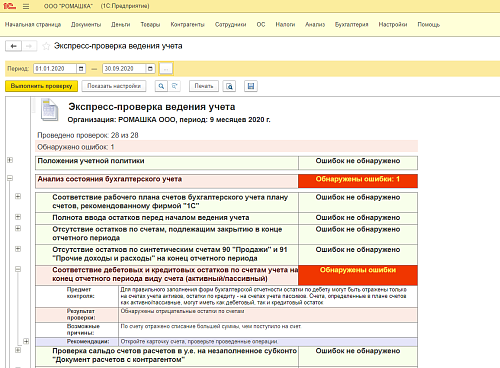The width and height of the screenshot is (500, 368).
Task: Open the Товары menu
Action: [150, 24]
